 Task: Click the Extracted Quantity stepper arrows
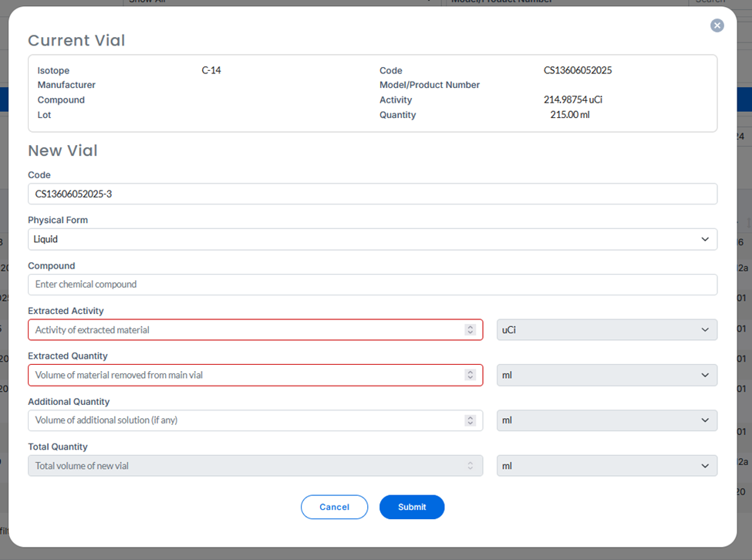click(x=470, y=375)
